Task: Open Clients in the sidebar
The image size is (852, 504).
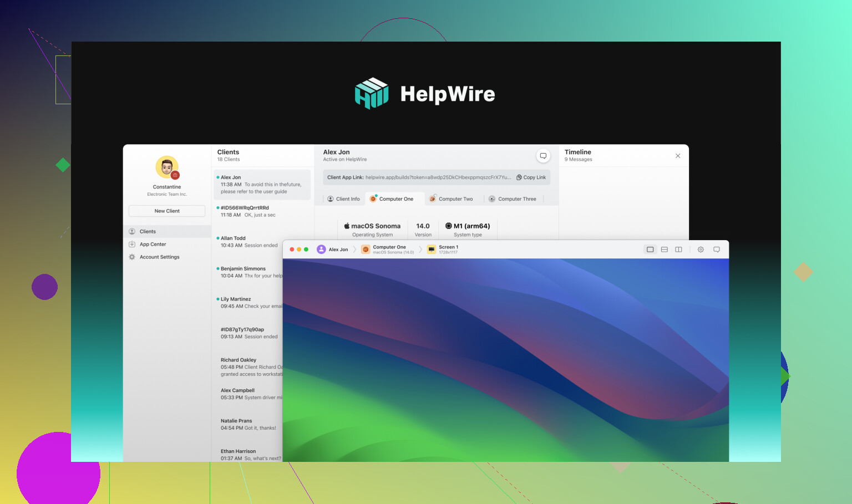Action: coord(167,231)
